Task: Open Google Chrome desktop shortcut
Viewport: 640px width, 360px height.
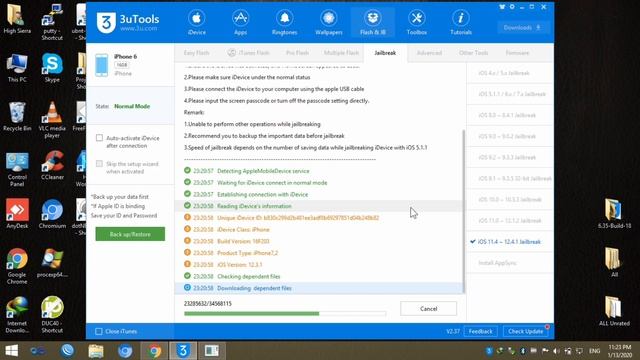Action: coord(17,266)
